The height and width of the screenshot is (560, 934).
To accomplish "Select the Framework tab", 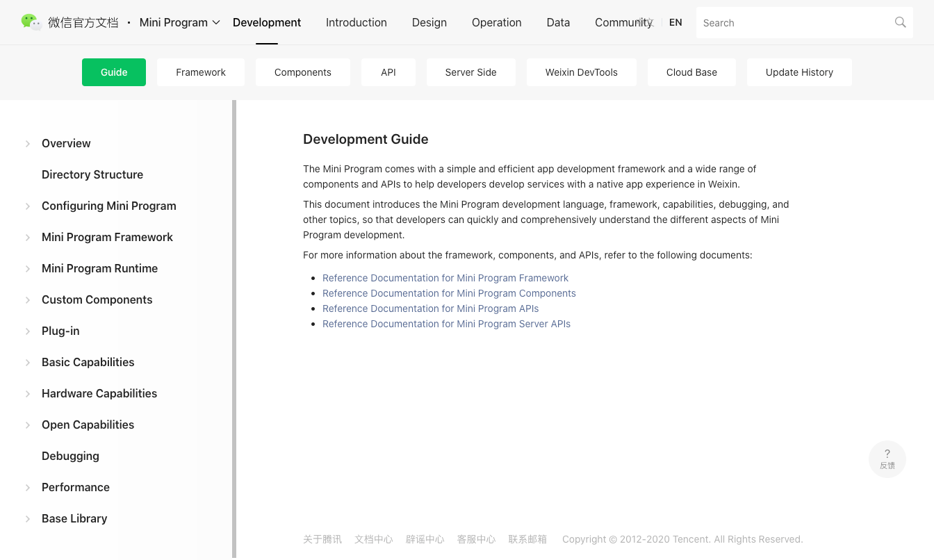I will pyautogui.click(x=200, y=72).
